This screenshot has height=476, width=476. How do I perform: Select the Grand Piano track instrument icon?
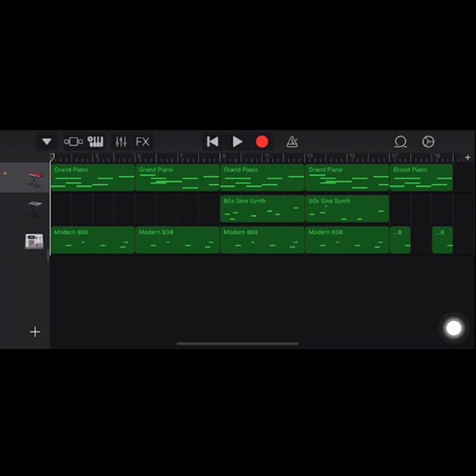pos(35,178)
